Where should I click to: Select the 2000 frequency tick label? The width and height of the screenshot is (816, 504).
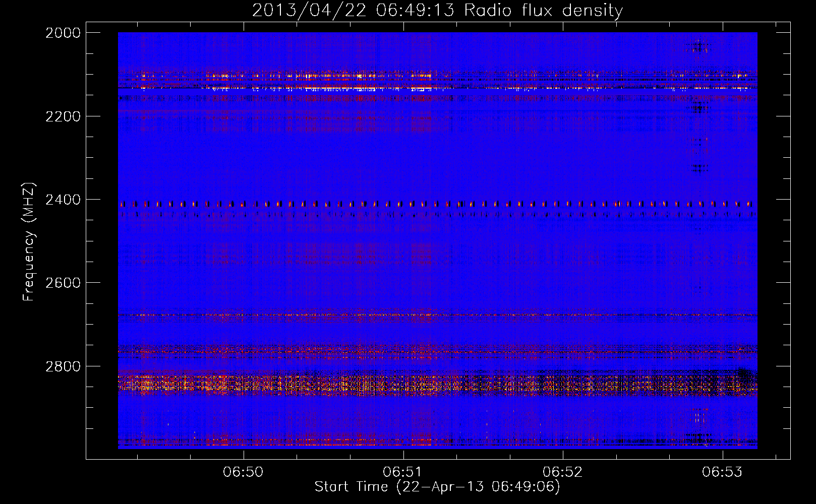(63, 33)
